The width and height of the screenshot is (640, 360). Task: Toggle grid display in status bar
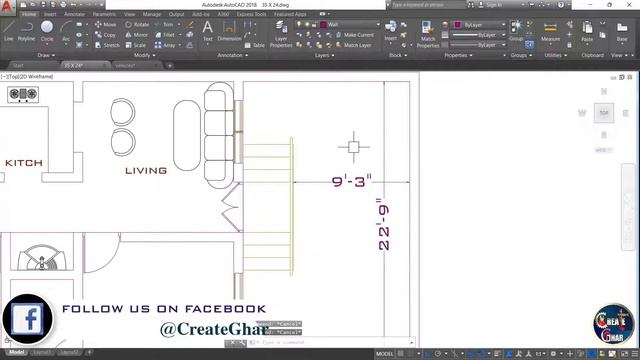(401, 353)
